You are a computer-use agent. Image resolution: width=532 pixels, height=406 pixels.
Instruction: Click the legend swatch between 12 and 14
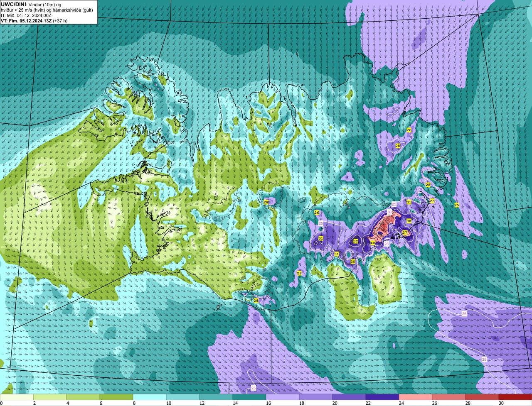click(x=216, y=397)
